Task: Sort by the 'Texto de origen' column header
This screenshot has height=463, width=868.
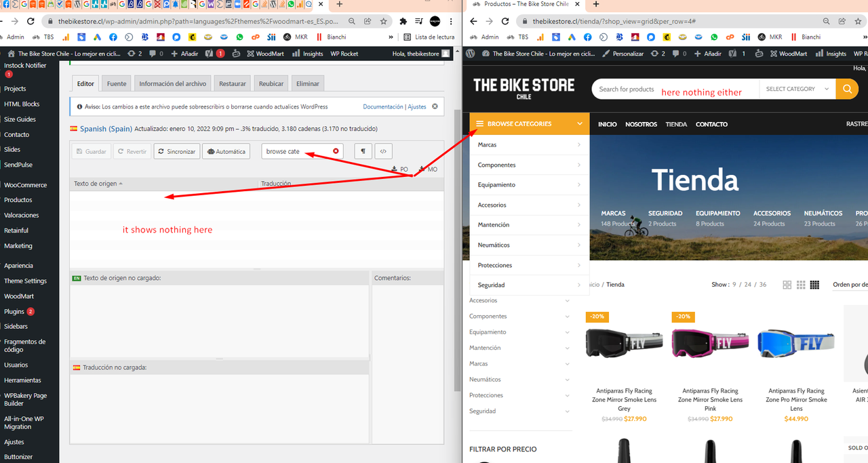Action: tap(98, 184)
